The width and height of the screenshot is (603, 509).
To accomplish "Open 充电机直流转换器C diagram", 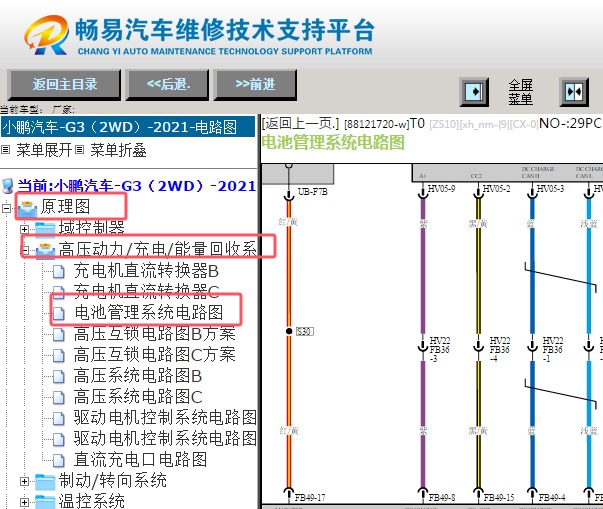I will point(146,291).
